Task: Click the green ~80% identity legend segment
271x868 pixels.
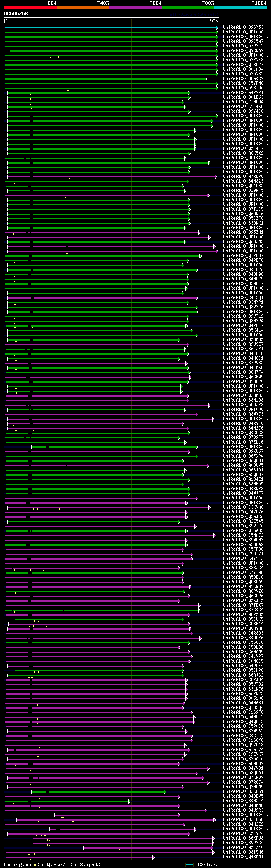Action: point(188,8)
